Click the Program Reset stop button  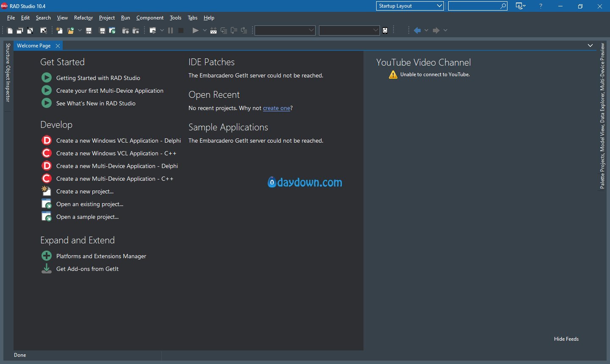click(181, 30)
